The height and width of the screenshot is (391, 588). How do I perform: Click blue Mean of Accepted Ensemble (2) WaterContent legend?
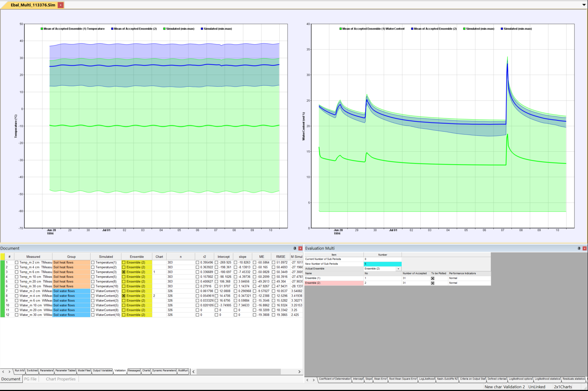point(434,29)
